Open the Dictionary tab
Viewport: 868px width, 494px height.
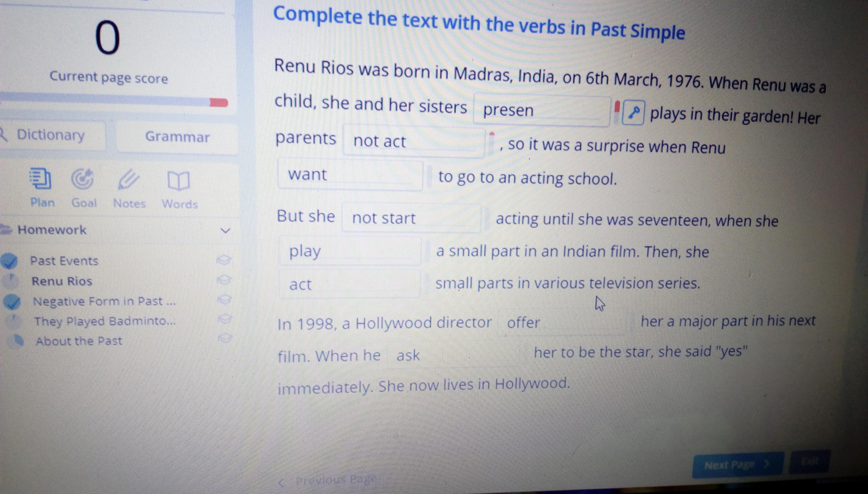tap(52, 135)
